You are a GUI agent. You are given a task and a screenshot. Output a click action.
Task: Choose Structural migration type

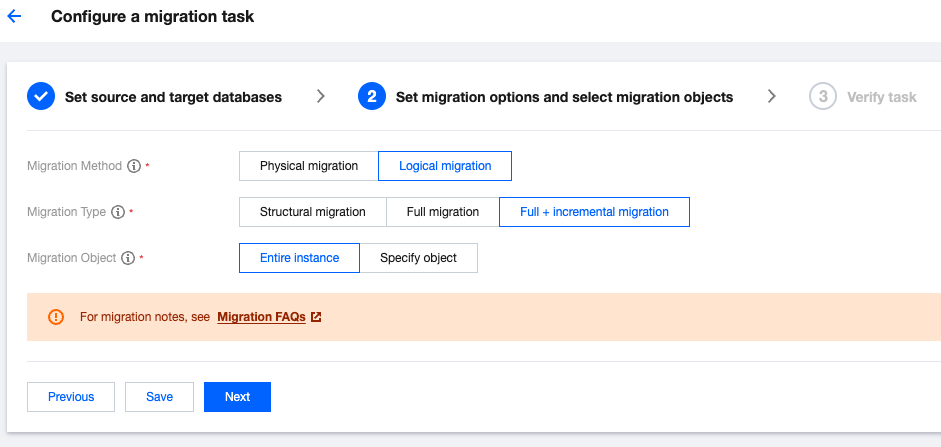pyautogui.click(x=312, y=212)
